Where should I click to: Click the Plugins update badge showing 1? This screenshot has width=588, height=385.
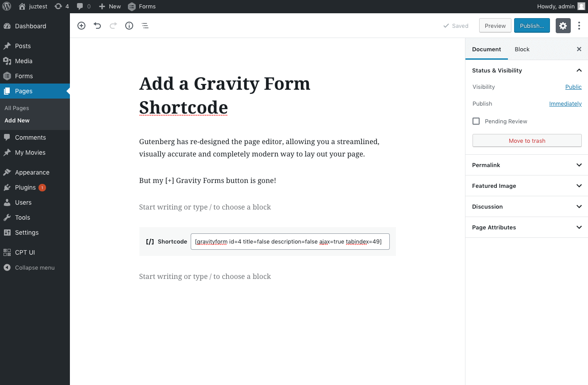42,187
